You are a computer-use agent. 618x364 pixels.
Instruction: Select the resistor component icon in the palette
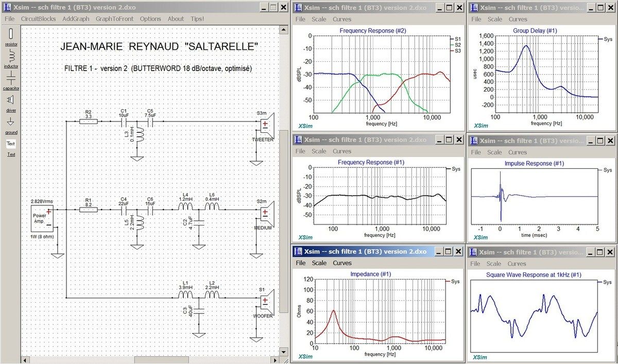pyautogui.click(x=11, y=34)
